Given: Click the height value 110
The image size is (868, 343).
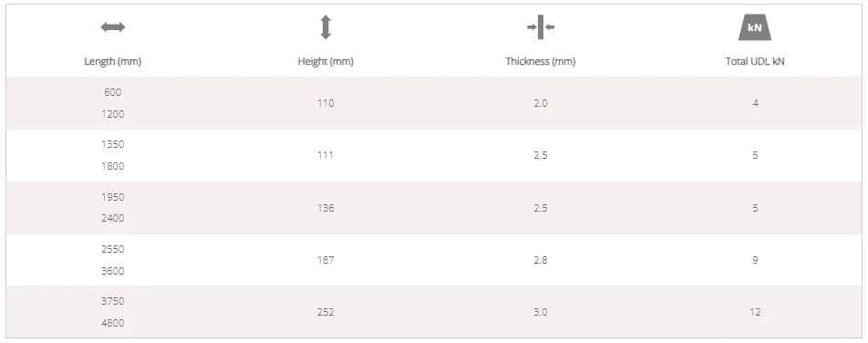Looking at the screenshot, I should (x=325, y=103).
